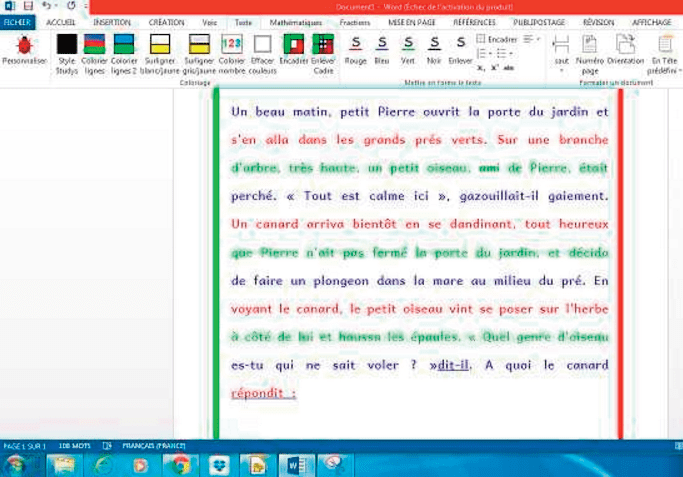This screenshot has height=477, width=683.
Task: Apply Vert text color
Action: coord(407,44)
